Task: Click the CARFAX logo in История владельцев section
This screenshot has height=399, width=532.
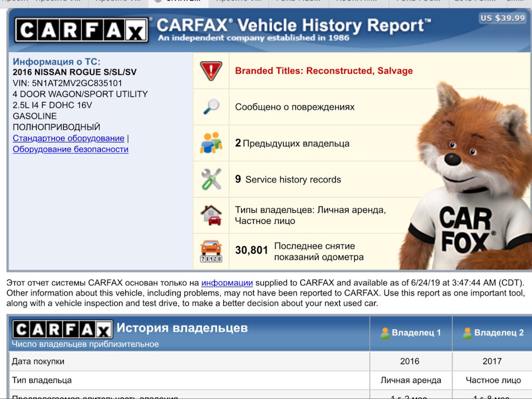Action: pos(63,329)
